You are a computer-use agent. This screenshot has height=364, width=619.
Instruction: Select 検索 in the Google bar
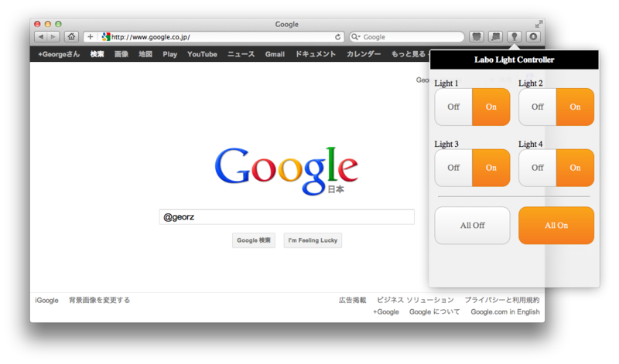[97, 54]
